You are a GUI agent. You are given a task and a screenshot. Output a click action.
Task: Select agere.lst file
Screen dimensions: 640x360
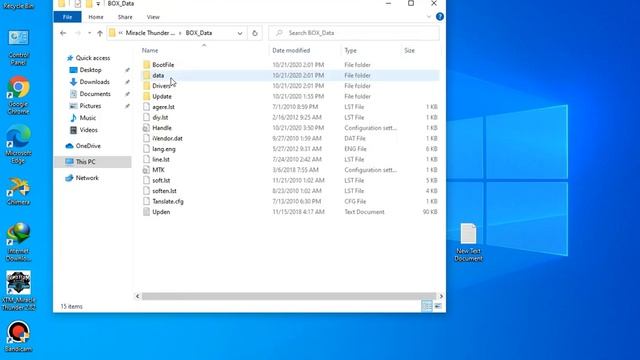[x=163, y=107]
